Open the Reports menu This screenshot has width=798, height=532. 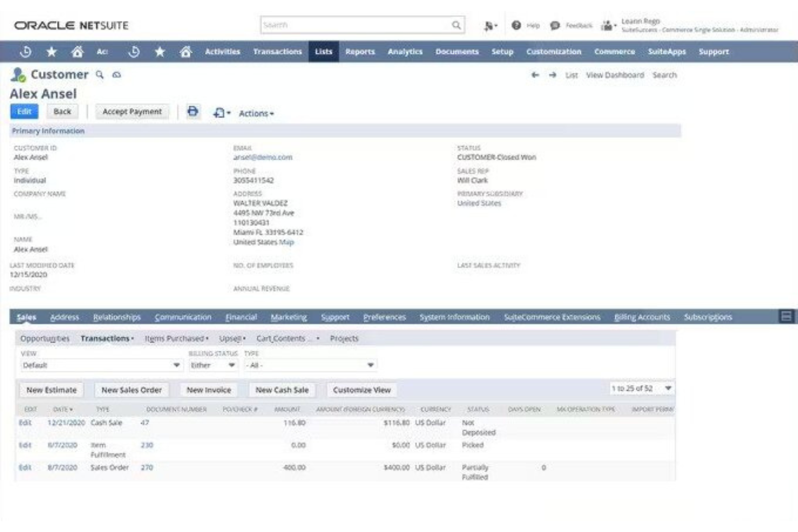[x=359, y=51]
